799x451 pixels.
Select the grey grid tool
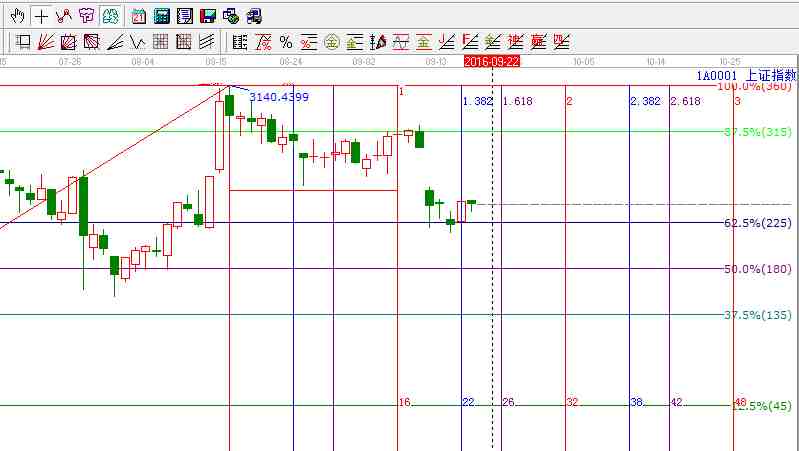(161, 42)
